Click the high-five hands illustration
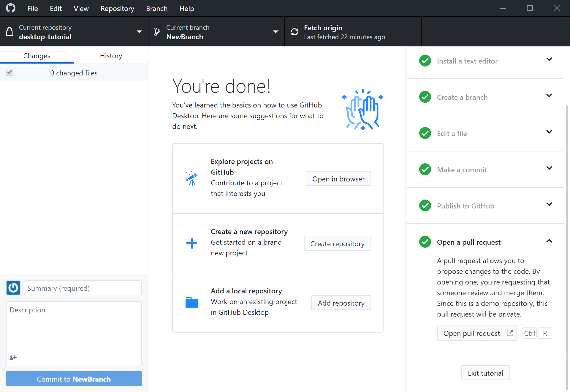570x392 pixels. [362, 110]
